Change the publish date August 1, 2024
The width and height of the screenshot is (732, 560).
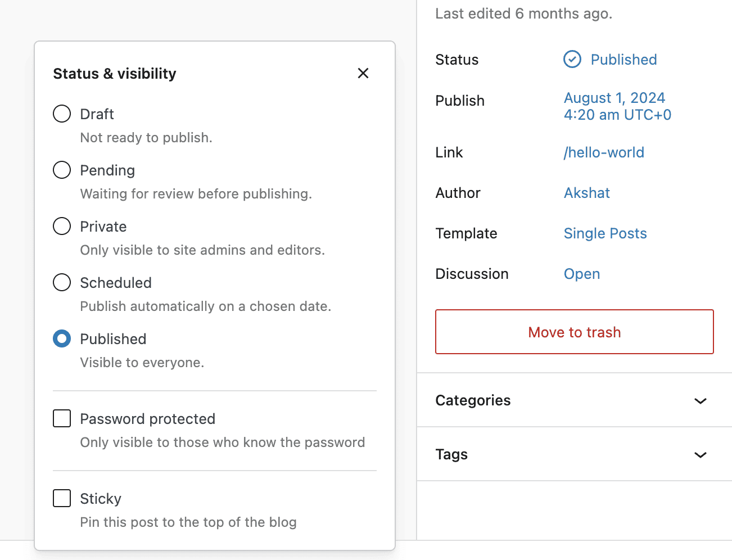click(x=617, y=106)
